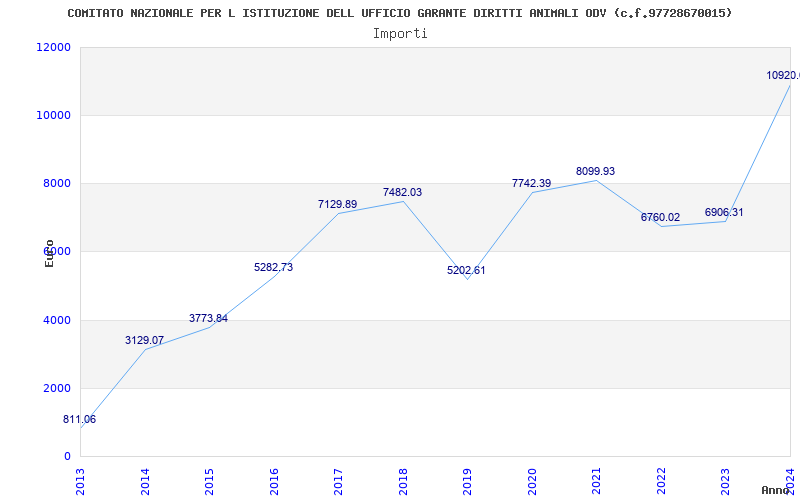Image resolution: width=800 pixels, height=500 pixels.
Task: Click the chart title with fiscal code
Action: click(399, 13)
